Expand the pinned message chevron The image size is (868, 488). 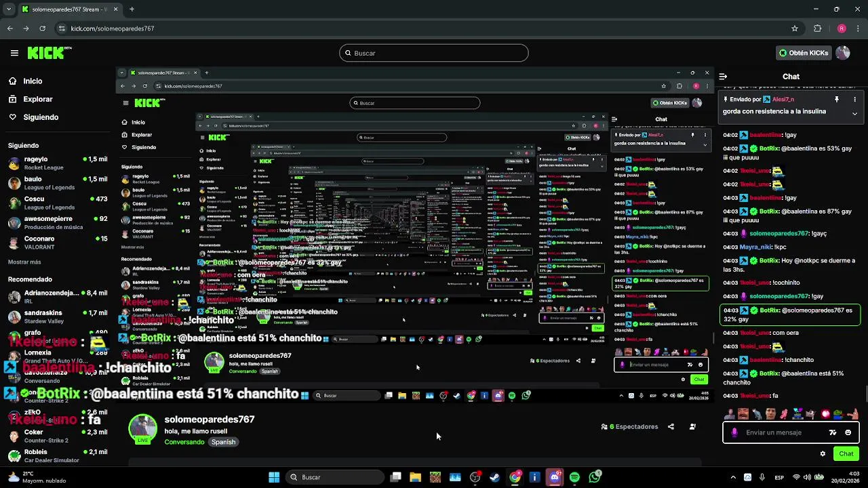(x=854, y=113)
